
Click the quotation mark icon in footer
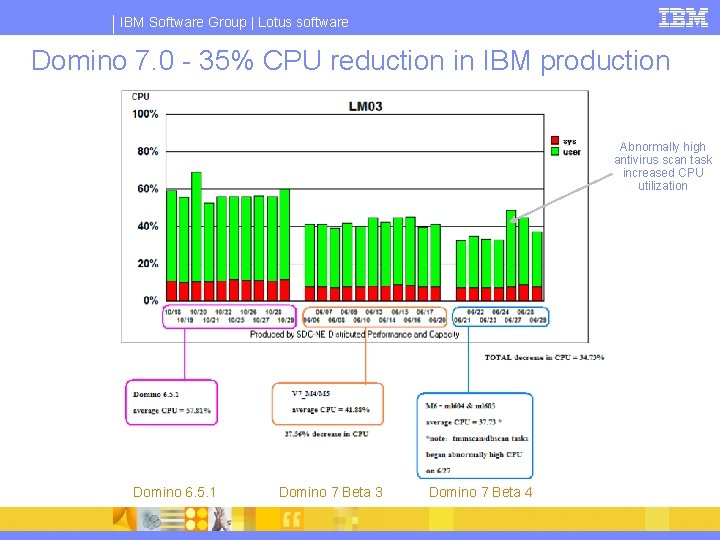[292, 519]
